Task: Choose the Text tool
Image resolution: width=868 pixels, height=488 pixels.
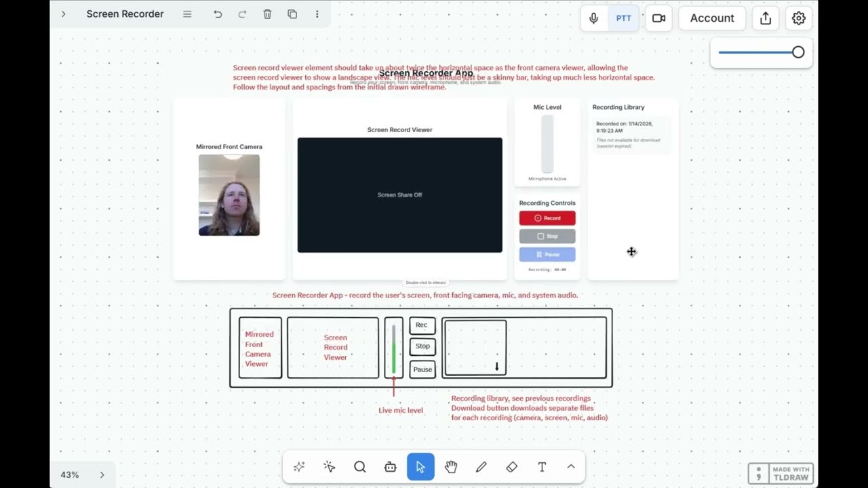Action: click(542, 467)
